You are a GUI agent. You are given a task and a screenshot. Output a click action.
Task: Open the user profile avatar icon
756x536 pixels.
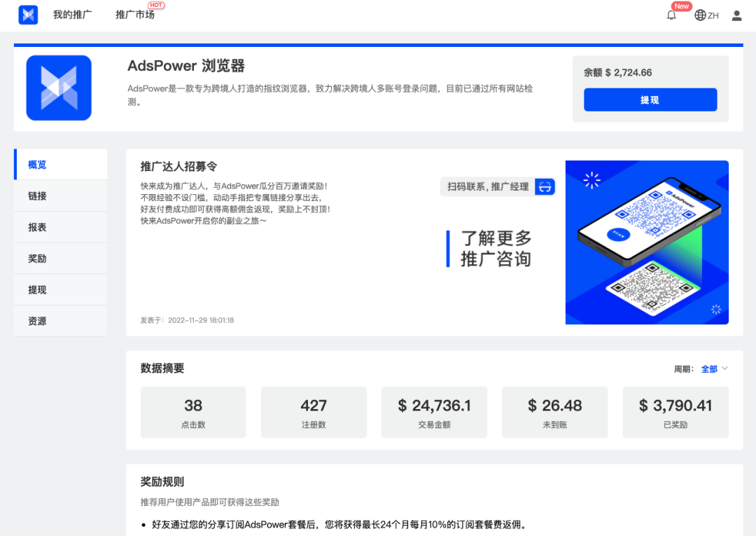pyautogui.click(x=736, y=15)
